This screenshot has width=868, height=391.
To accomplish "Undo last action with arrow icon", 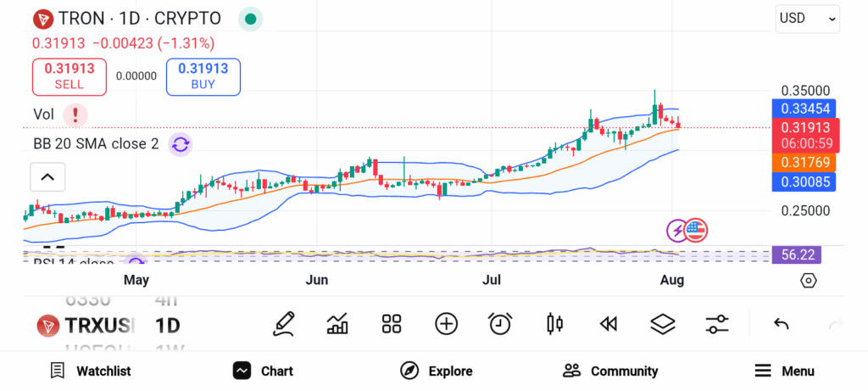I will point(782,323).
